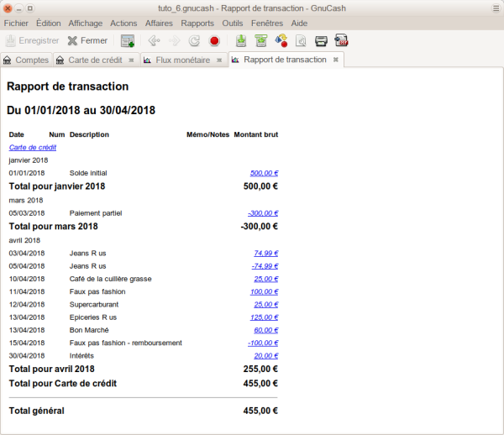Click the Solde initial description
The height and width of the screenshot is (435, 504).
click(x=88, y=173)
